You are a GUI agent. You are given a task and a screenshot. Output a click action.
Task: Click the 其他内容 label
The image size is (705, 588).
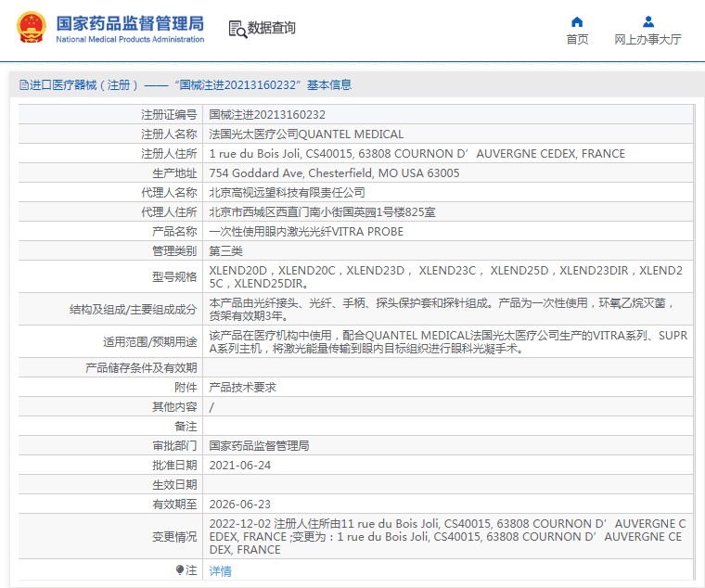click(x=174, y=407)
